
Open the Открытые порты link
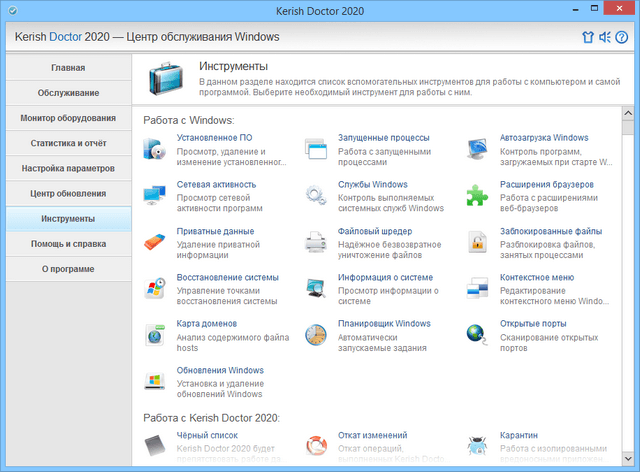pos(533,324)
